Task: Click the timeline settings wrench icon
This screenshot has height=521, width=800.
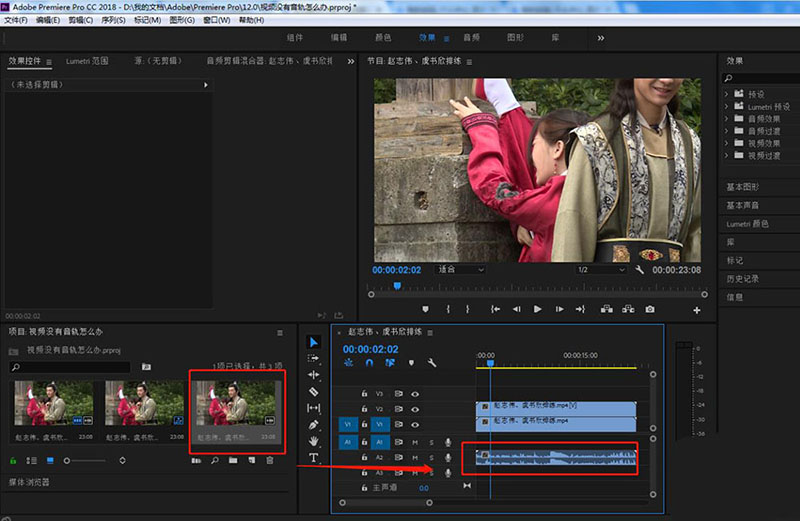Action: click(432, 363)
